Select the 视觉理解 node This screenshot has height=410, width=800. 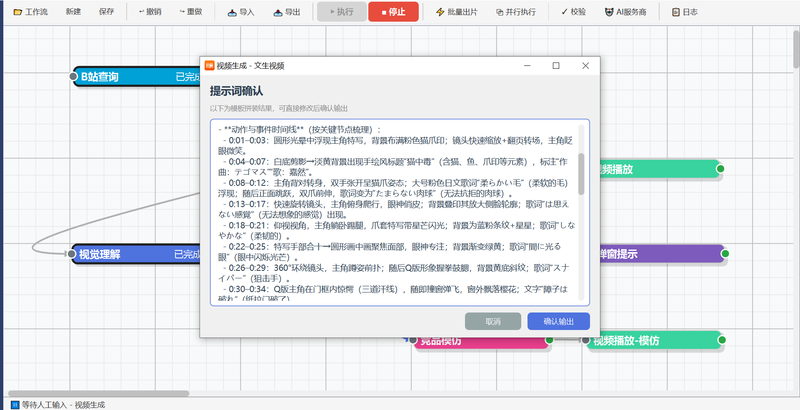tap(136, 254)
